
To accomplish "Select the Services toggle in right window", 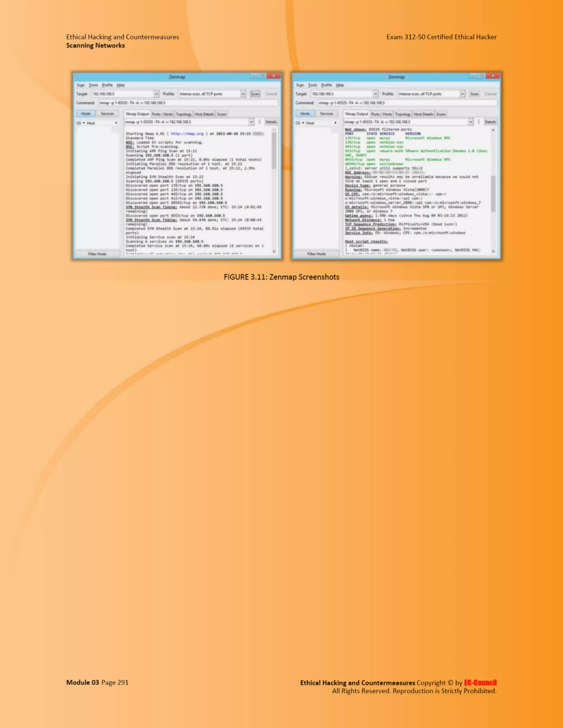I will click(x=326, y=114).
